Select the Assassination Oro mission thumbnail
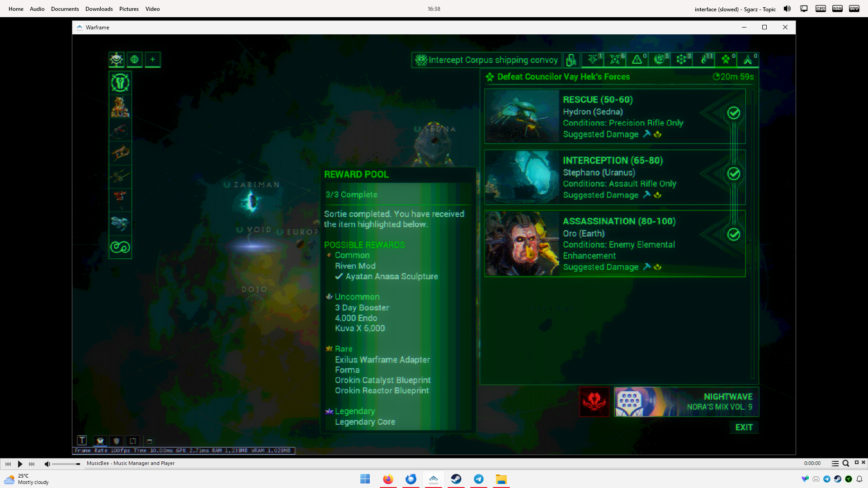 tap(522, 244)
